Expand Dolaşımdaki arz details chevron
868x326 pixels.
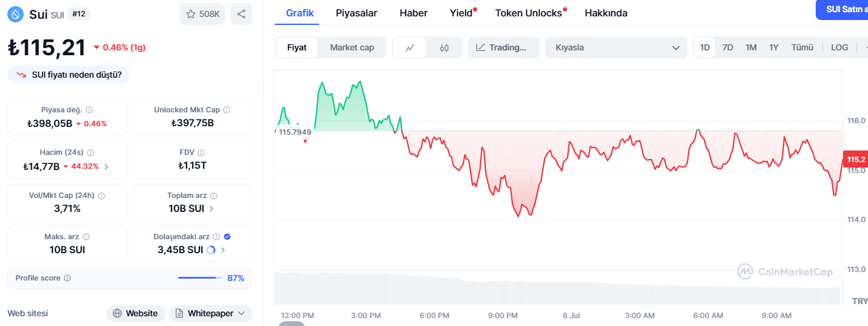click(x=223, y=250)
